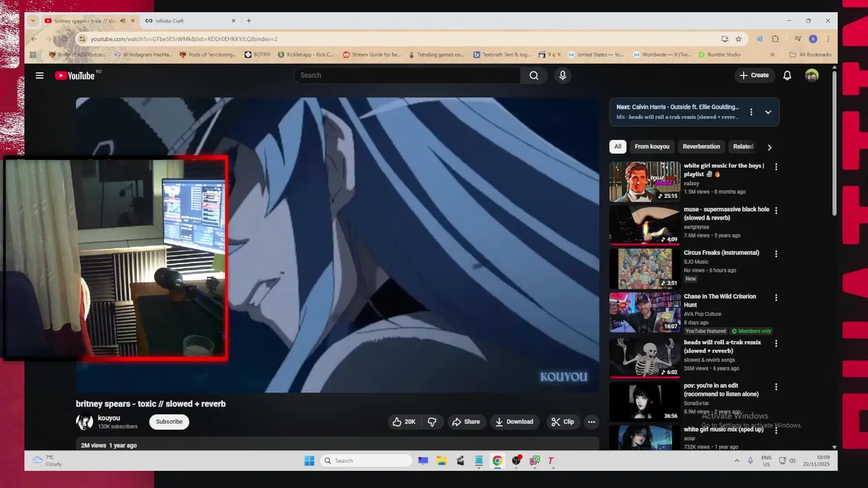Bookmark this page with the star icon
The width and height of the screenshot is (868, 488).
738,39
